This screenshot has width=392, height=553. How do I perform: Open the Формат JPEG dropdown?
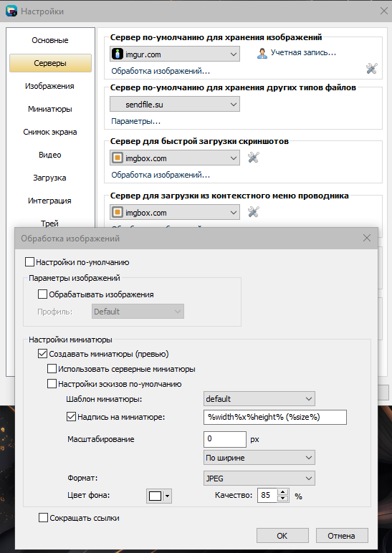pos(259,479)
